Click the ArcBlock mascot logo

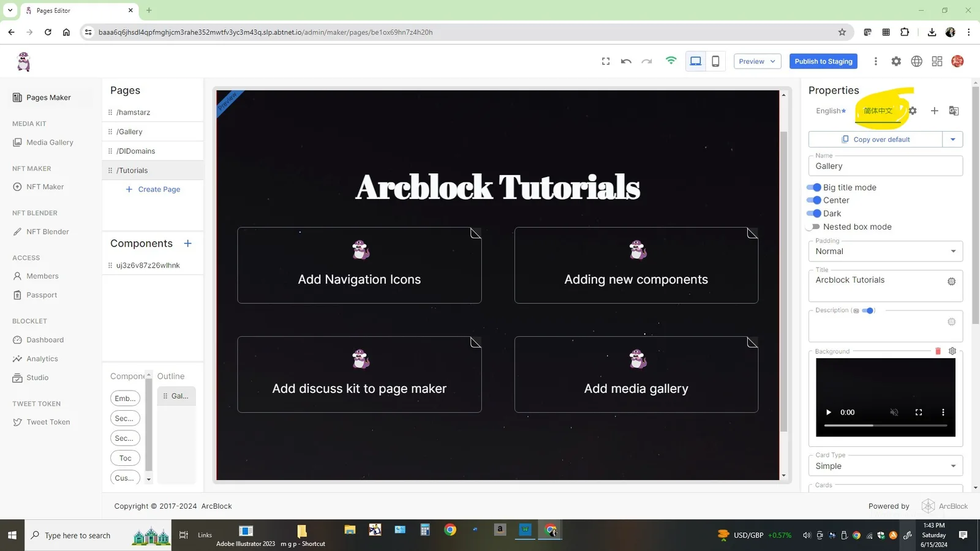[24, 61]
